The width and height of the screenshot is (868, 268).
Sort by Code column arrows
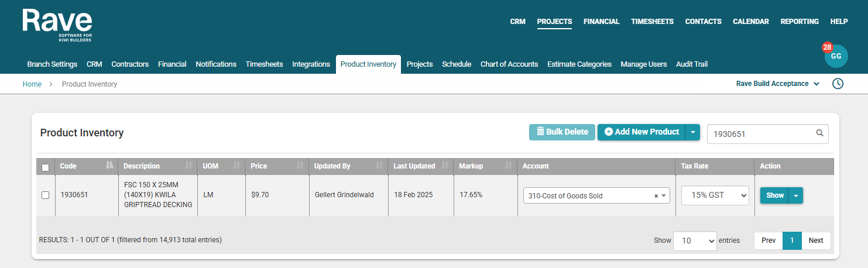tap(109, 166)
